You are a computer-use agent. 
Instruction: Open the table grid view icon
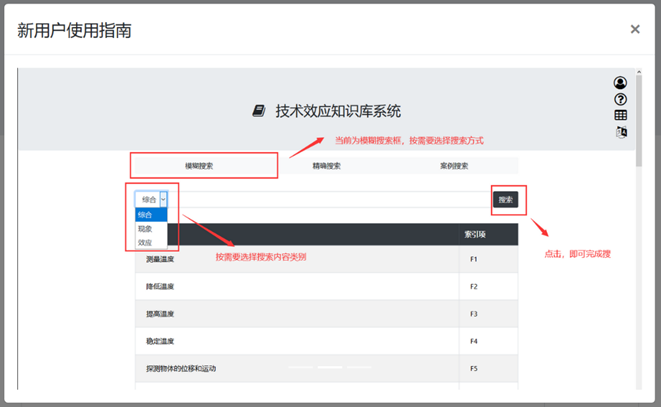[x=621, y=115]
